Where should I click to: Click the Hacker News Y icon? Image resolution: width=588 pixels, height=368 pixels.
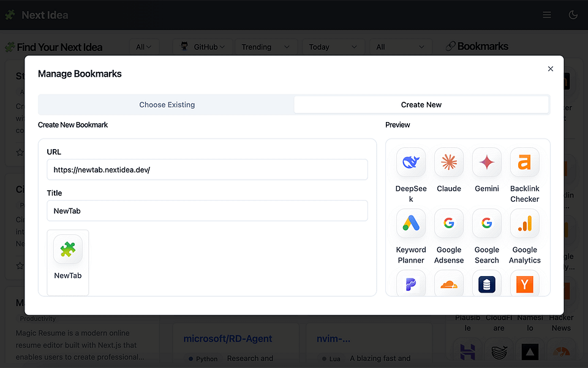point(525,283)
